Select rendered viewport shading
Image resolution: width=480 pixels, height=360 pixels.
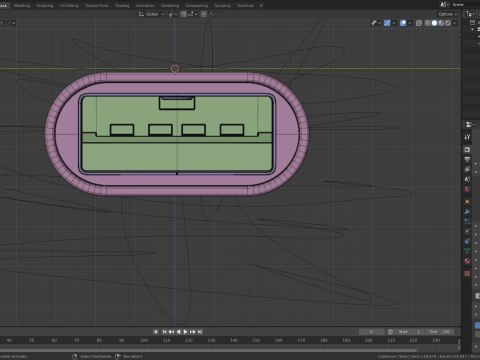(448, 23)
